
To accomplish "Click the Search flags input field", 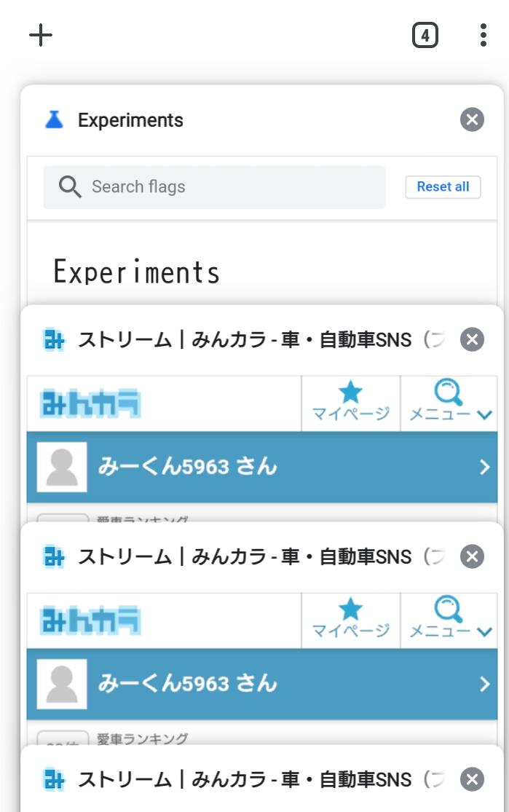I will [x=214, y=187].
